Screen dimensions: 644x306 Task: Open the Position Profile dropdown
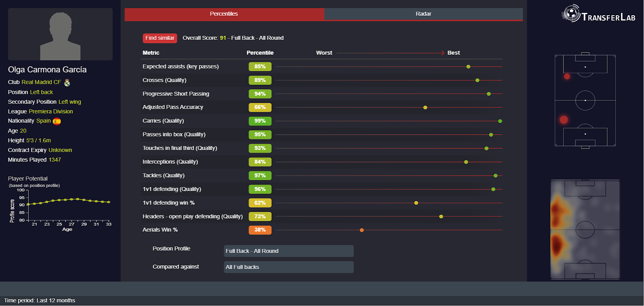coord(289,251)
